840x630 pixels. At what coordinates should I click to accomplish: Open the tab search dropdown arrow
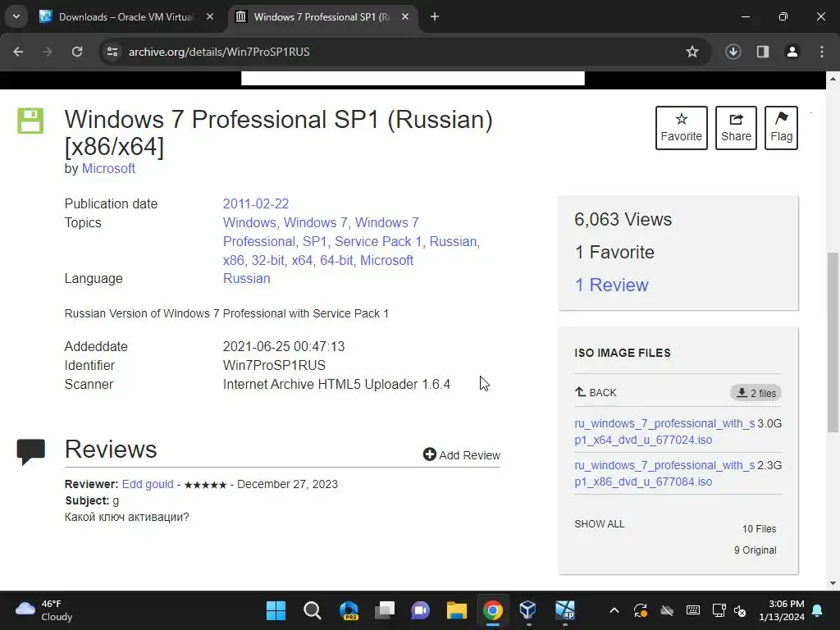tap(16, 16)
